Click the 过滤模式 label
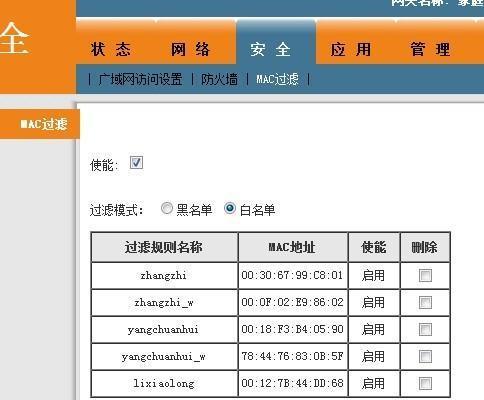Screen dimensions: 484x400 point(116,210)
